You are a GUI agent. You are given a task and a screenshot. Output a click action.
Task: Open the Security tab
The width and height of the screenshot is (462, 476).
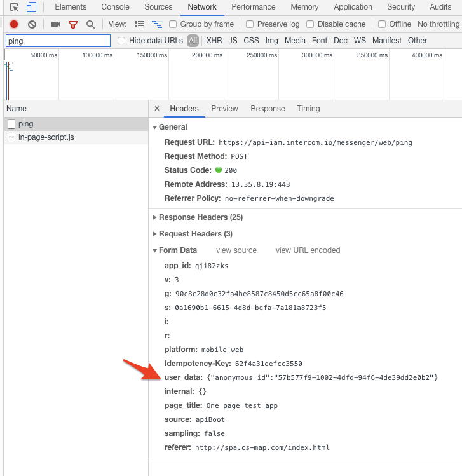tap(401, 7)
